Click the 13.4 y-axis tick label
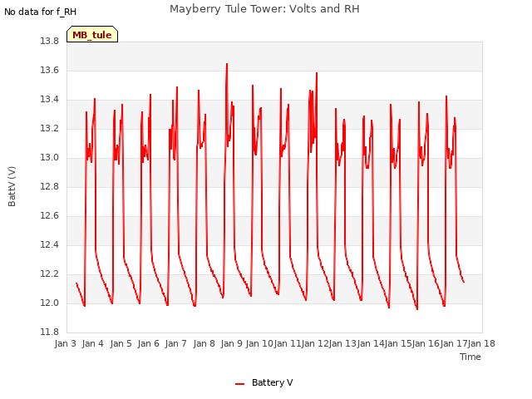532x399 pixels. (x=50, y=100)
